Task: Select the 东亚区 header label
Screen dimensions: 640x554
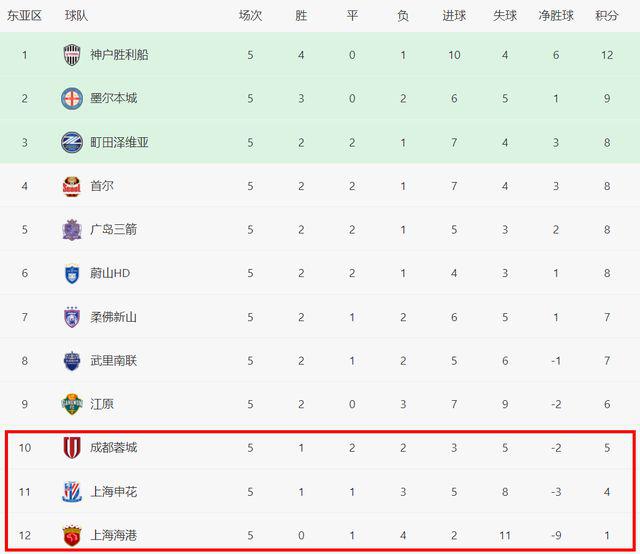Action: pos(25,15)
